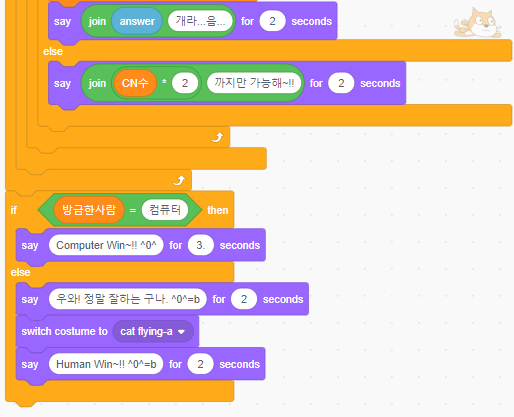
Task: Select the equals operator in the condition
Action: pyautogui.click(x=133, y=210)
